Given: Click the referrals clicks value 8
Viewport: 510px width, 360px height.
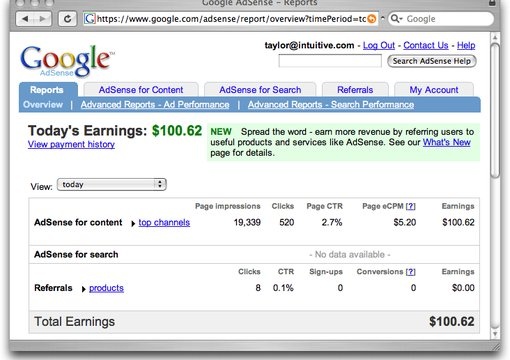Looking at the screenshot, I should 258,288.
